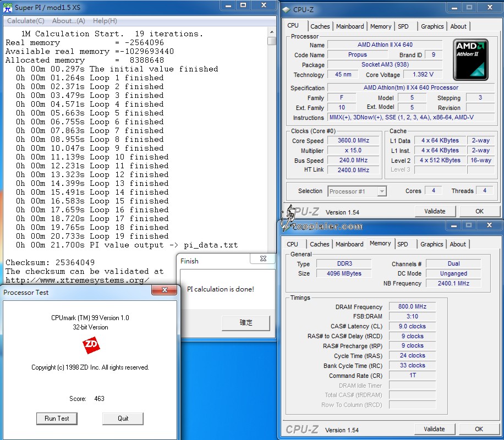
Task: Click the Multiplier value x 15.0
Action: click(x=353, y=150)
